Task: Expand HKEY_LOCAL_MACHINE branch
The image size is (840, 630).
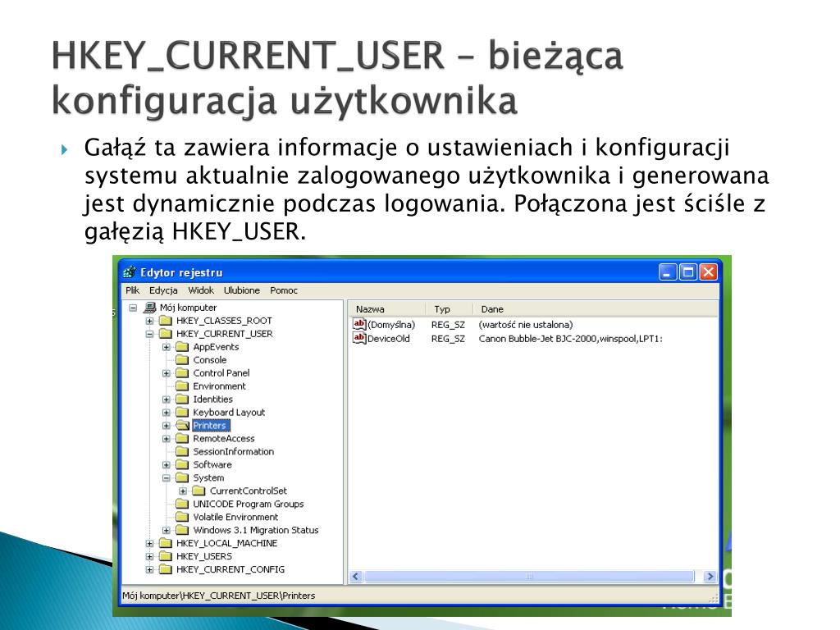Action: (x=149, y=543)
